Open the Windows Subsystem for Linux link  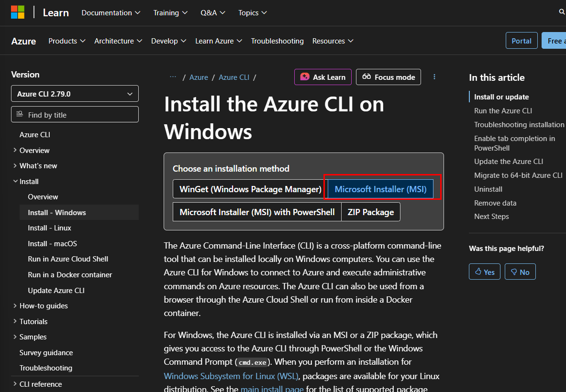click(231, 376)
